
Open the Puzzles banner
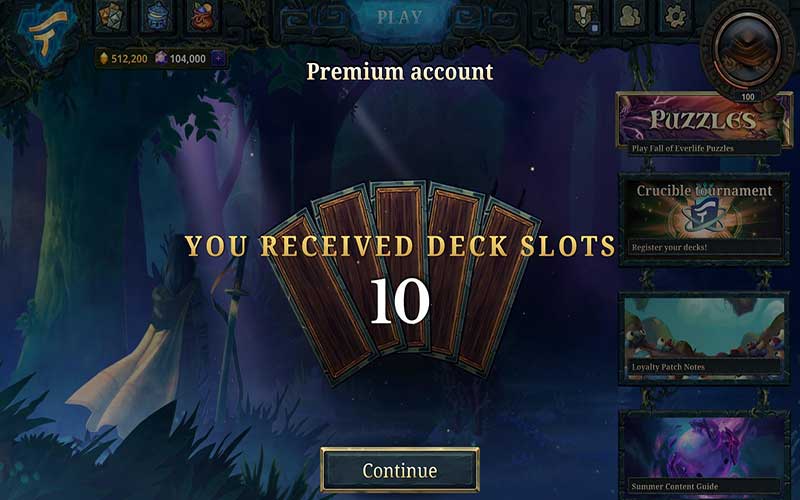tap(704, 124)
